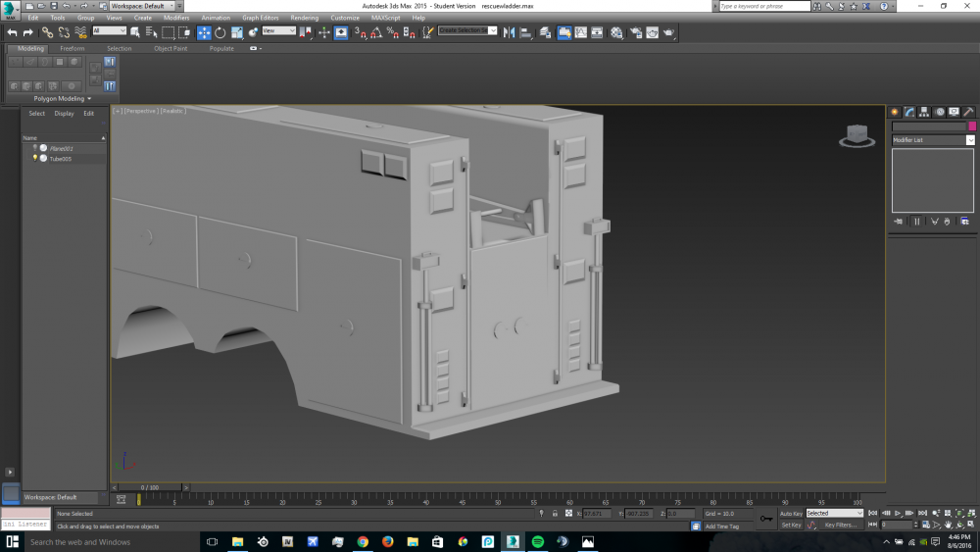The height and width of the screenshot is (552, 980).
Task: Click the Set Key button
Action: click(791, 525)
